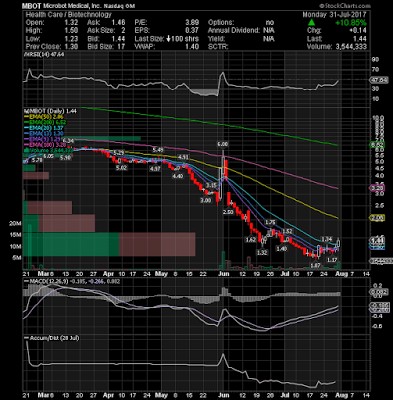Click the 1.07 low price annotation
Viewport: 393px width, 400px height.
(x=315, y=266)
